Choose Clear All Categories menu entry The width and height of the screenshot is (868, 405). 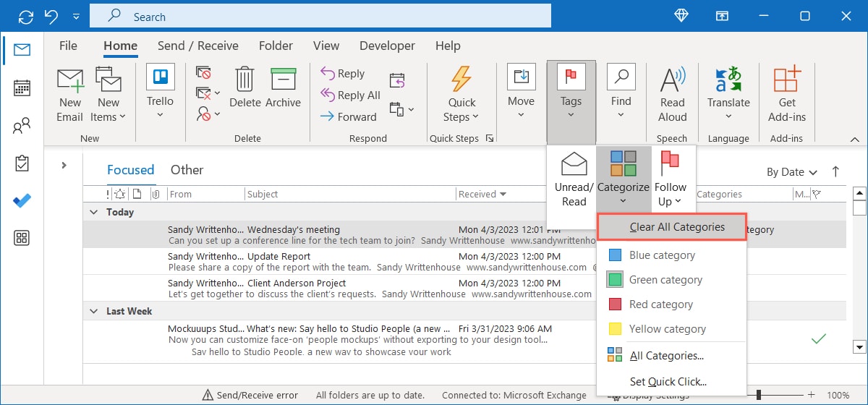pos(672,227)
